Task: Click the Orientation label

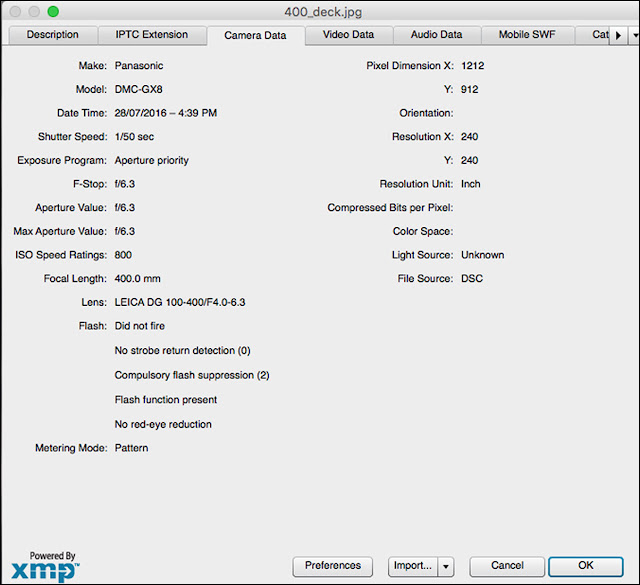Action: point(426,113)
